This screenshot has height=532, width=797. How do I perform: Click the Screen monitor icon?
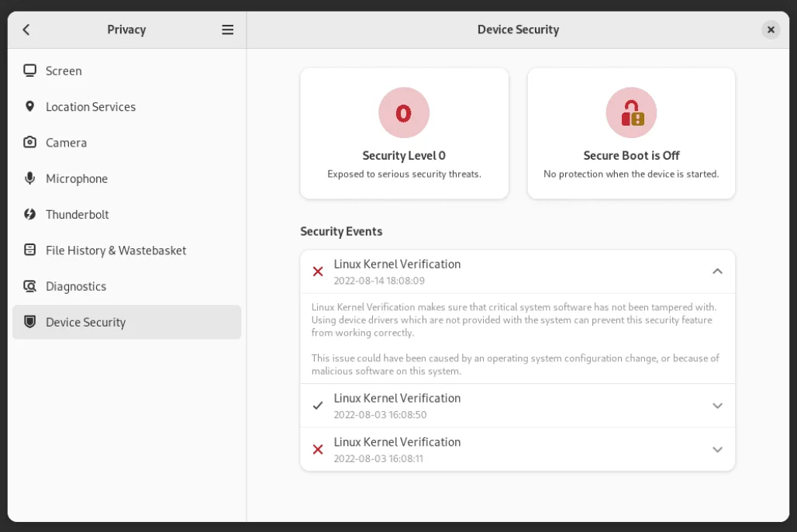pos(30,71)
